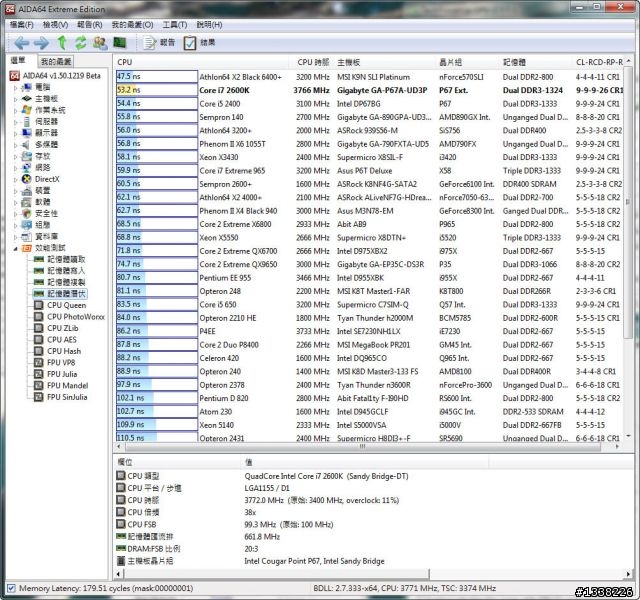Expand the multimedia node with speaker icon
The width and height of the screenshot is (640, 600).
pyautogui.click(x=16, y=144)
